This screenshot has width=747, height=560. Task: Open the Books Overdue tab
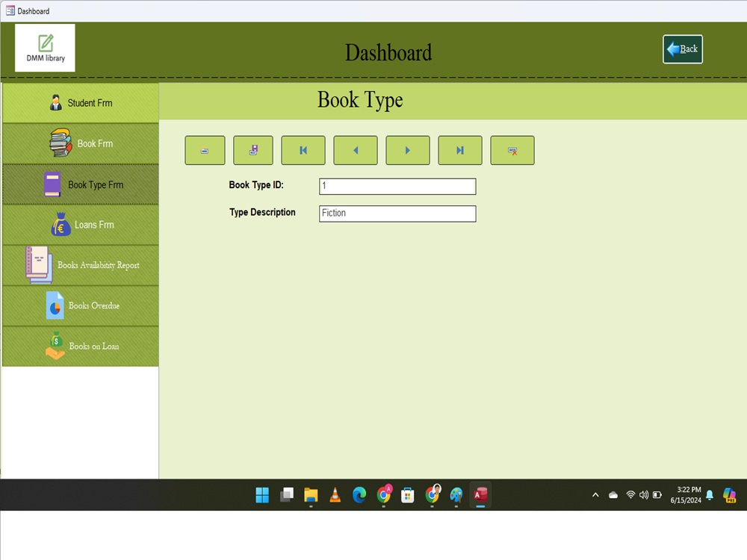point(81,305)
